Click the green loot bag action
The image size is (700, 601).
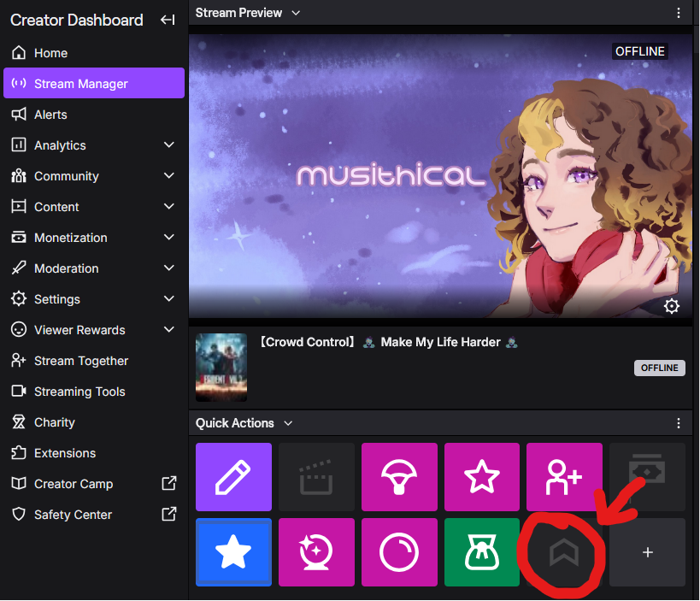coord(482,552)
